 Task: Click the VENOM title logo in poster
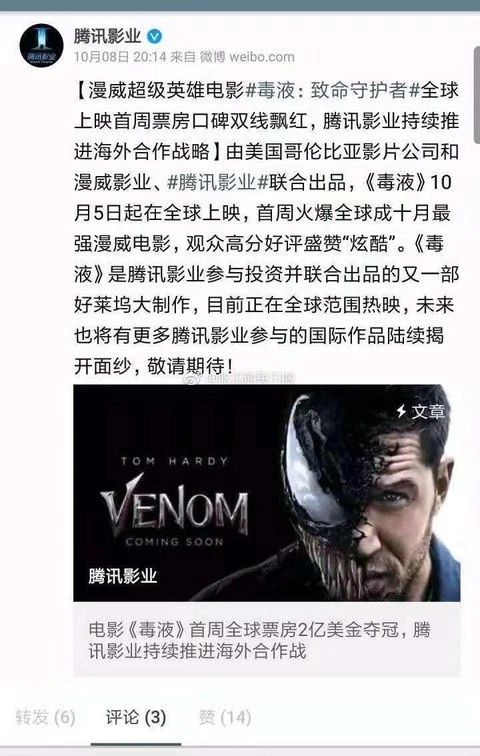point(174,504)
